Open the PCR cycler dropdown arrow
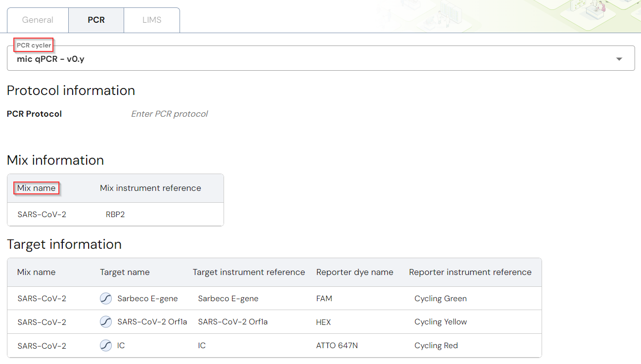The width and height of the screenshot is (641, 364). pos(619,59)
